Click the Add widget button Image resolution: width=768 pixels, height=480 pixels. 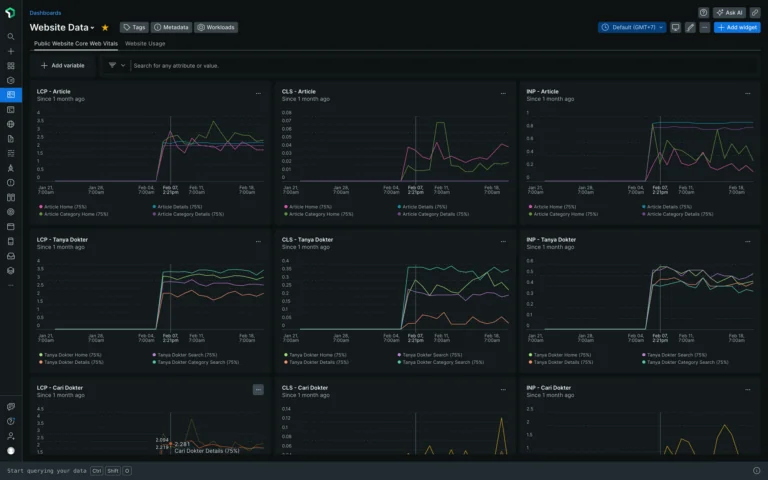pos(737,27)
